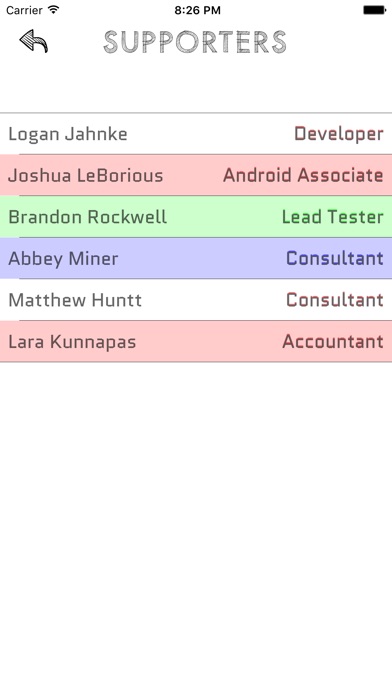
Task: Tap Matthew Huntt's Consultant label
Action: (335, 300)
